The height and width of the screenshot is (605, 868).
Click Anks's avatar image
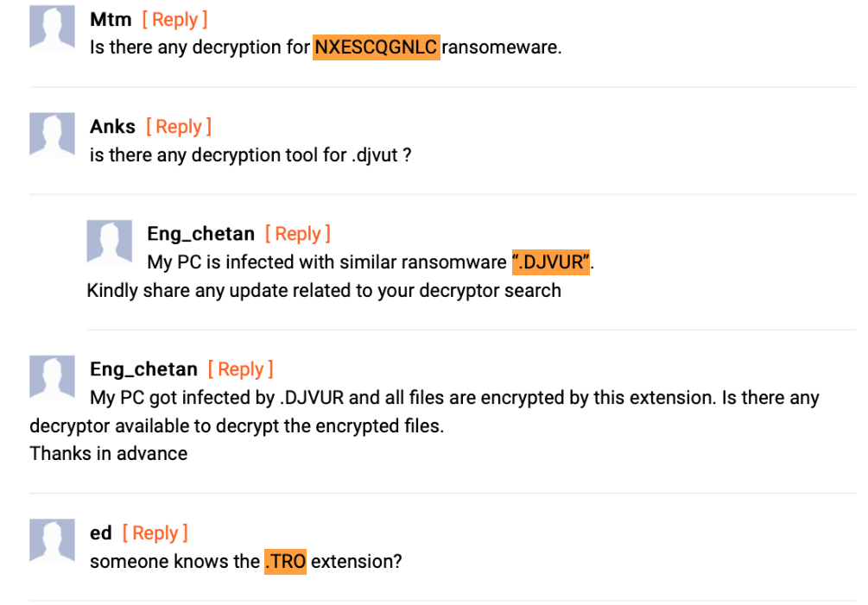[51, 135]
